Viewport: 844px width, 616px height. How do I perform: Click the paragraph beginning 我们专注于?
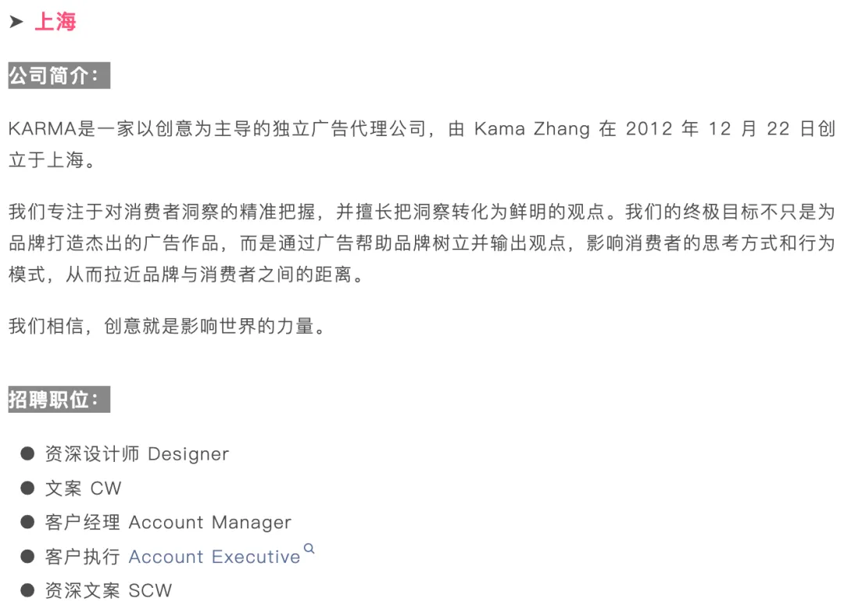[x=422, y=243]
